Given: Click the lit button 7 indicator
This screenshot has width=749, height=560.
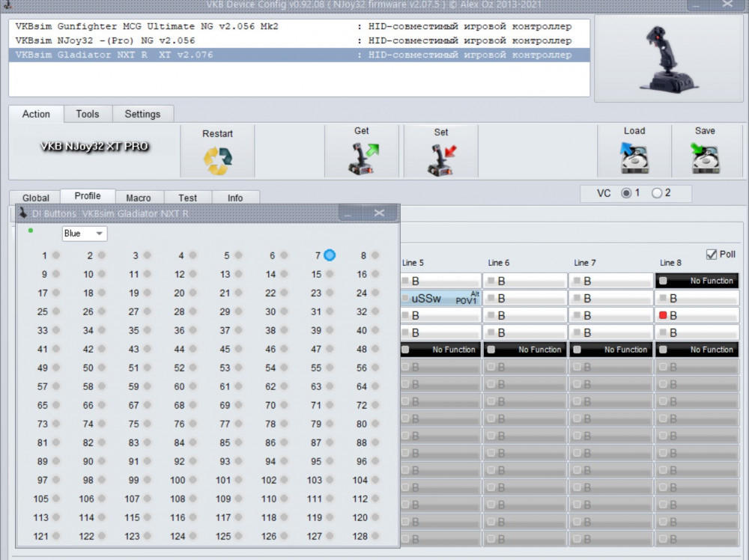Looking at the screenshot, I should 330,255.
